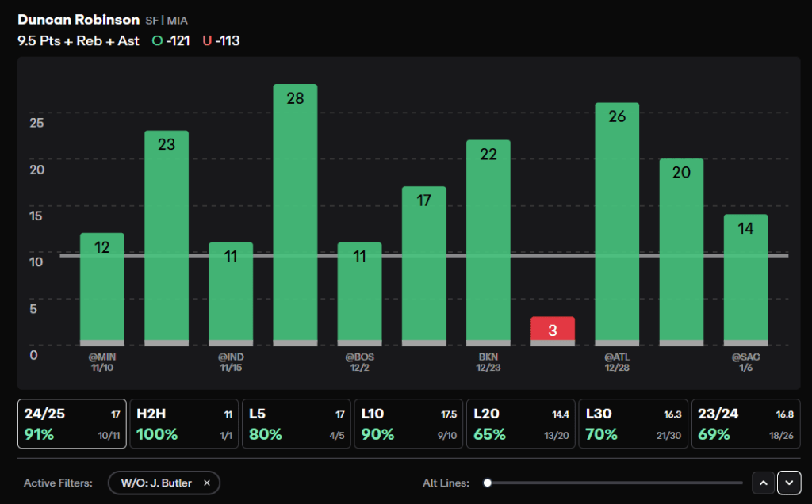This screenshot has height=504, width=812.
Task: Open the L20 games tab
Action: point(521,423)
